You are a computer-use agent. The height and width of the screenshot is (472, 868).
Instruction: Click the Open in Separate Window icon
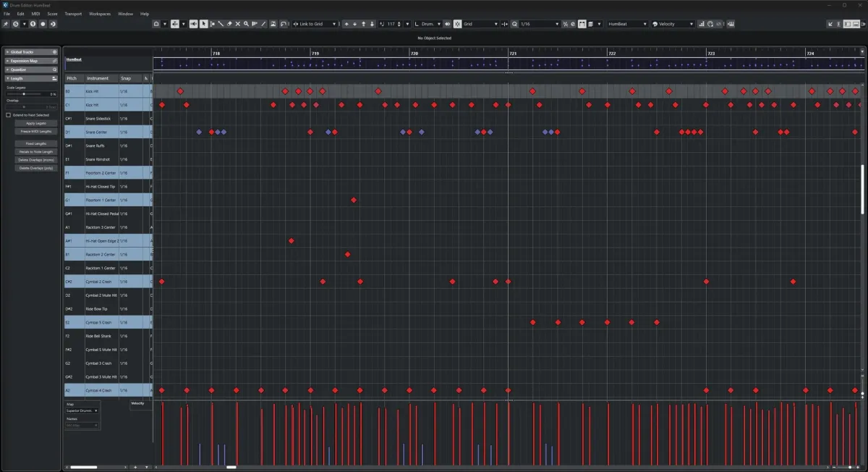tap(830, 24)
